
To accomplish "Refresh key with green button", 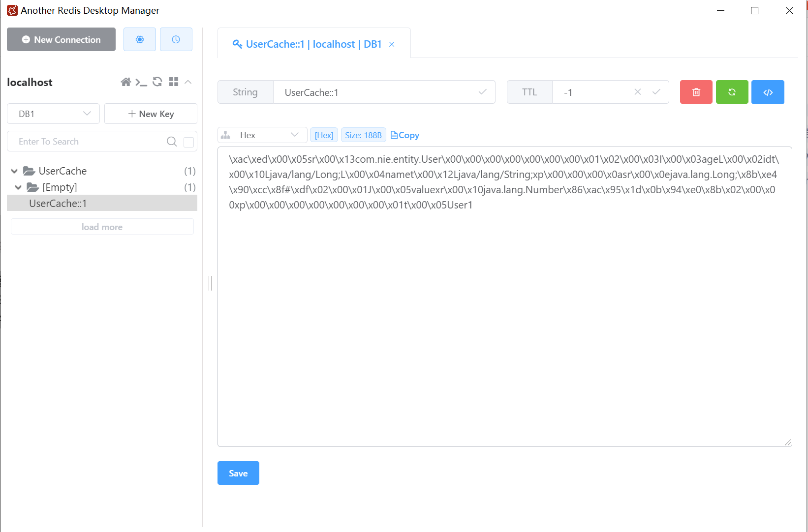I will coord(732,92).
